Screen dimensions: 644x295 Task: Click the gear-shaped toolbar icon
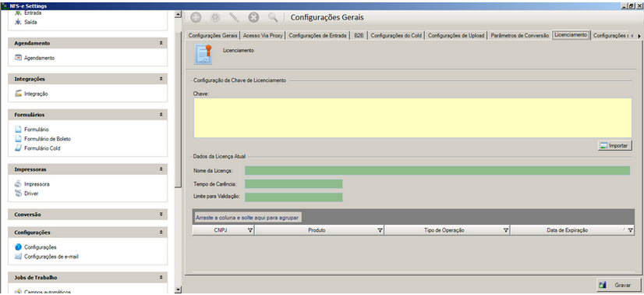(215, 17)
